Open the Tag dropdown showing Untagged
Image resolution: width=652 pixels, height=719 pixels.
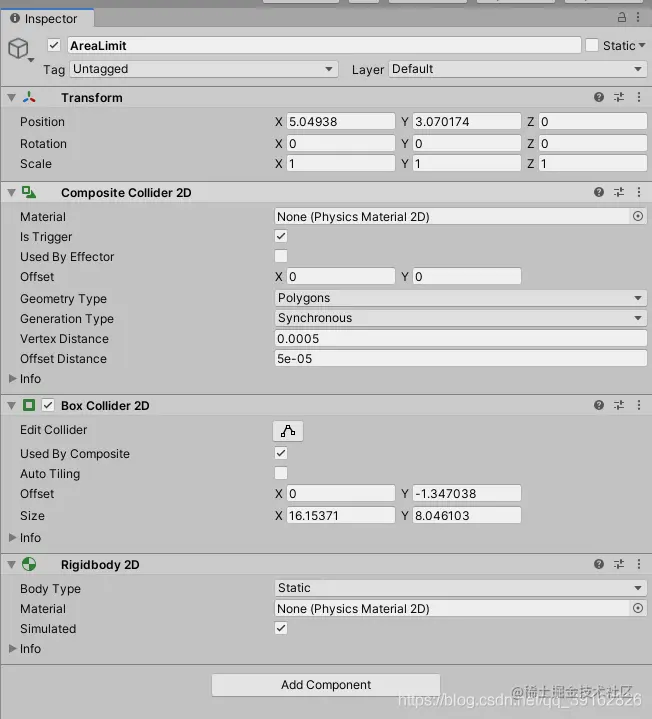point(204,69)
